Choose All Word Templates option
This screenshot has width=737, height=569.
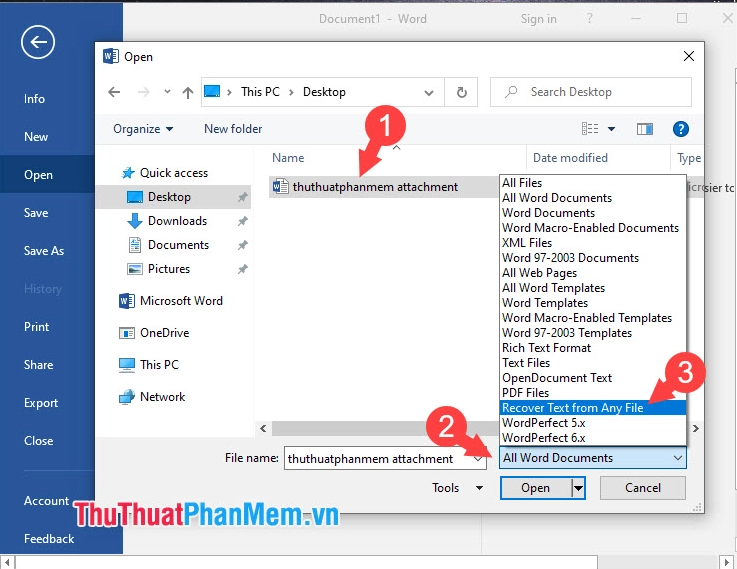click(592, 288)
